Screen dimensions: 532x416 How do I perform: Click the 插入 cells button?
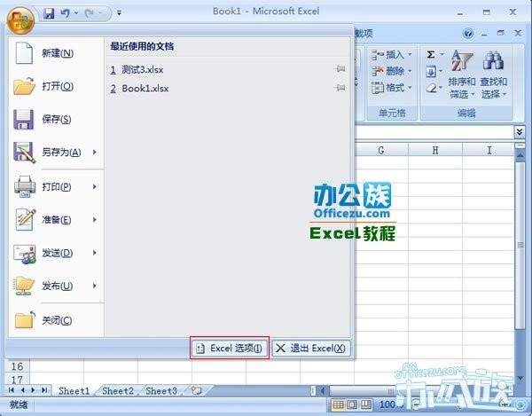tap(392, 54)
